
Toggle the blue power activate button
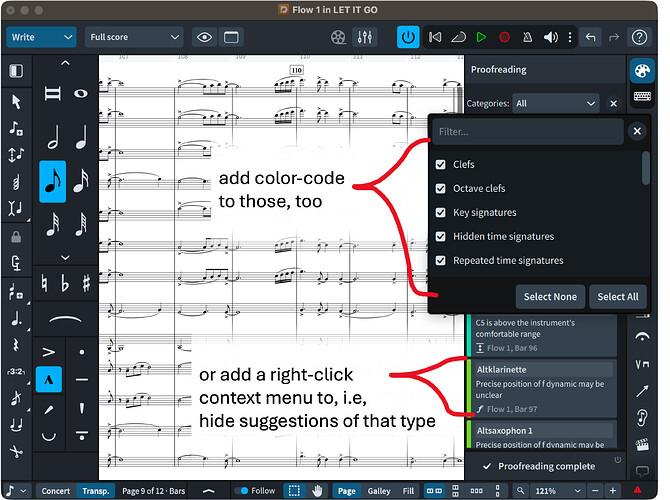(408, 38)
